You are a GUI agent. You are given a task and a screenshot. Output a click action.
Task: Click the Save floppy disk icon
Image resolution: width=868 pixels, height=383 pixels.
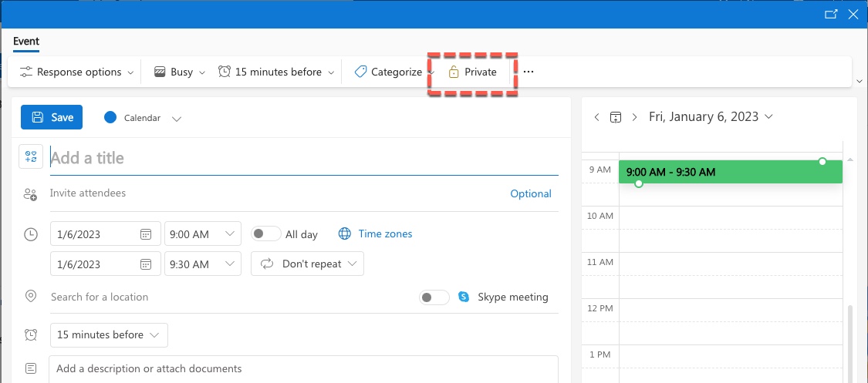[38, 117]
